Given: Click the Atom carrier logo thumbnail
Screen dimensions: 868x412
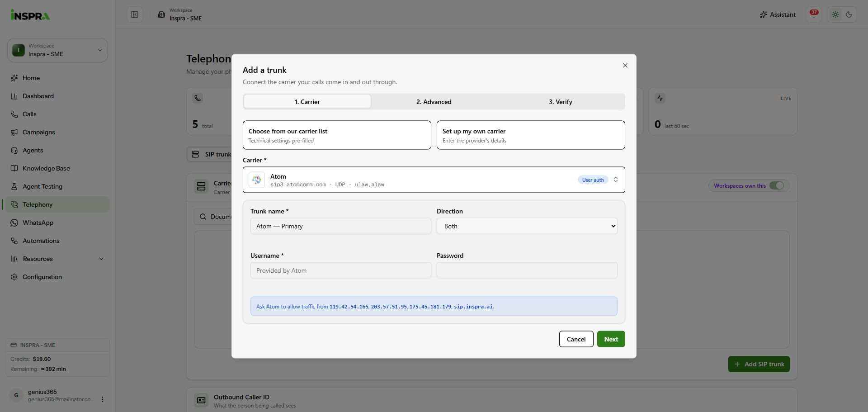Looking at the screenshot, I should point(257,180).
